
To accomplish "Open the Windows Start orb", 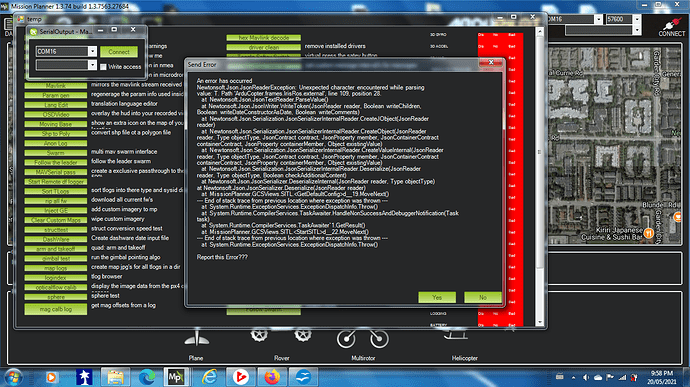I will pyautogui.click(x=14, y=377).
